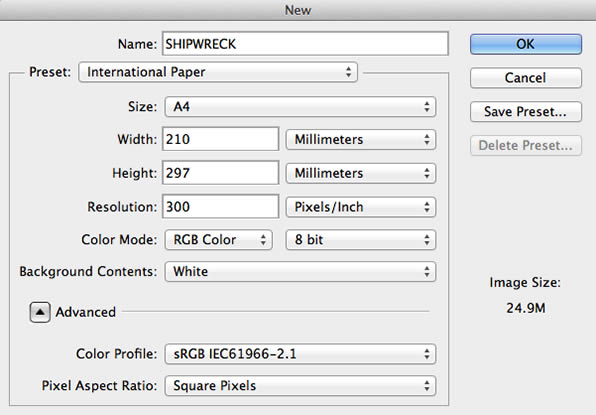Click into the Resolution field 300
The width and height of the screenshot is (596, 415).
[221, 207]
